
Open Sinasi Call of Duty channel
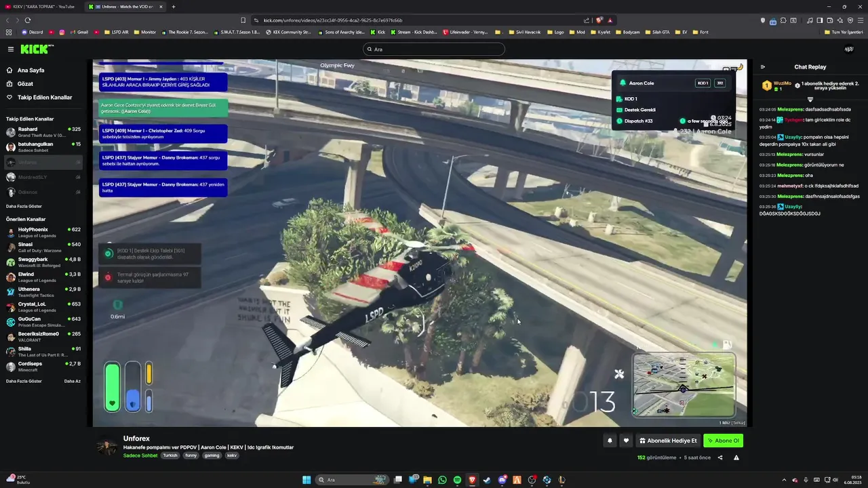point(43,247)
